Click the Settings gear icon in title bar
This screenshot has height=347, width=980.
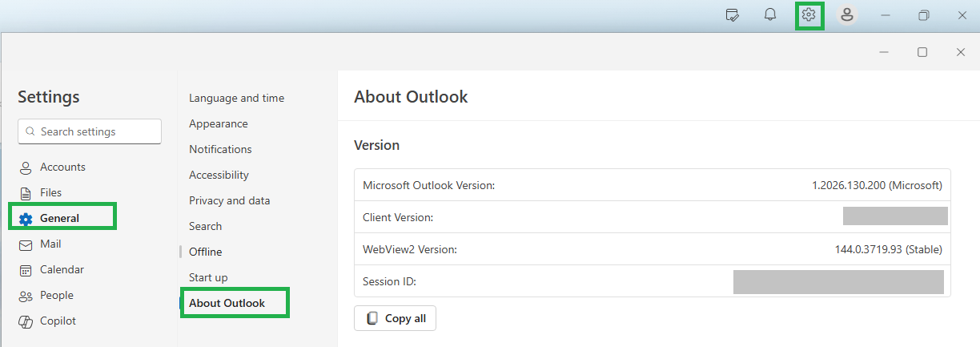click(x=809, y=15)
